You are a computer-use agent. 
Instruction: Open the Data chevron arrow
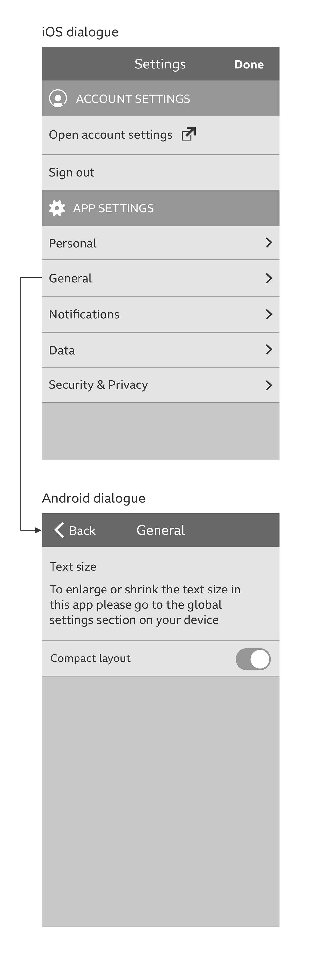point(269,350)
